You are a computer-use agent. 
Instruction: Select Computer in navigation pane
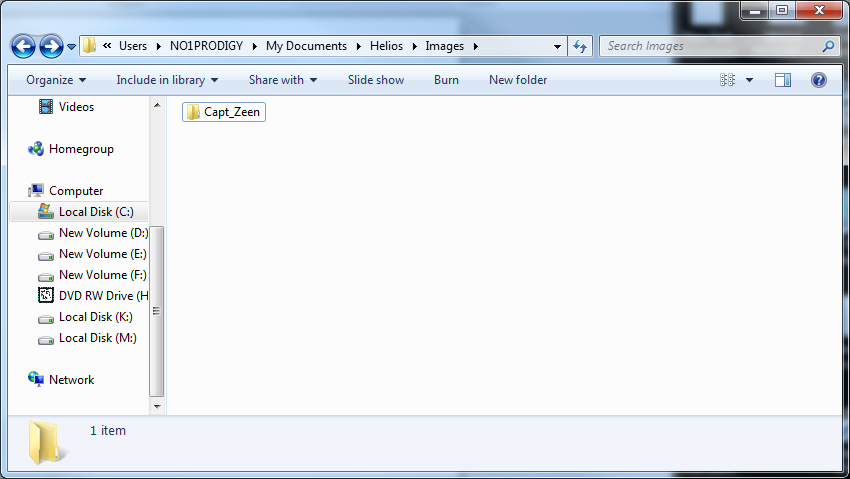click(76, 191)
